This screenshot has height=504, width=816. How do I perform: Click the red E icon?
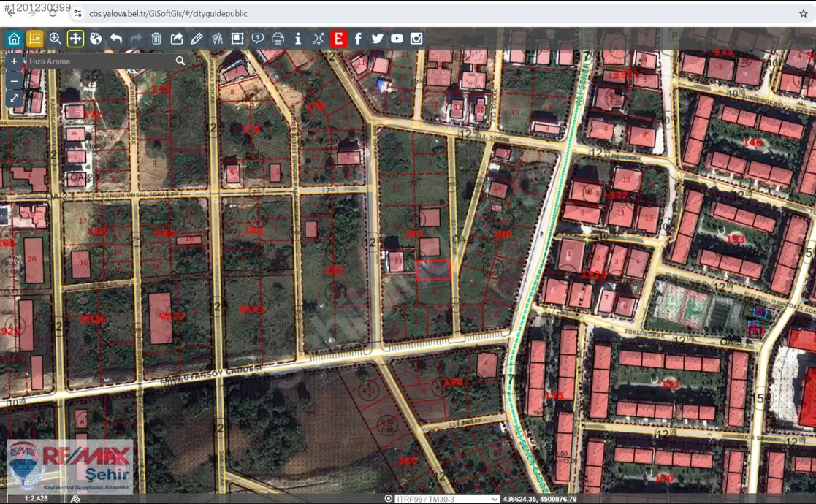coord(338,39)
